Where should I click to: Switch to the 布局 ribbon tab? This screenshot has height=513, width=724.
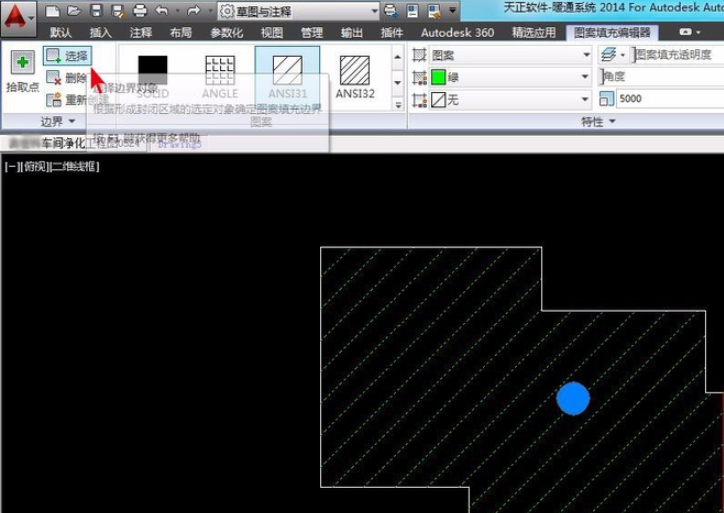(181, 32)
